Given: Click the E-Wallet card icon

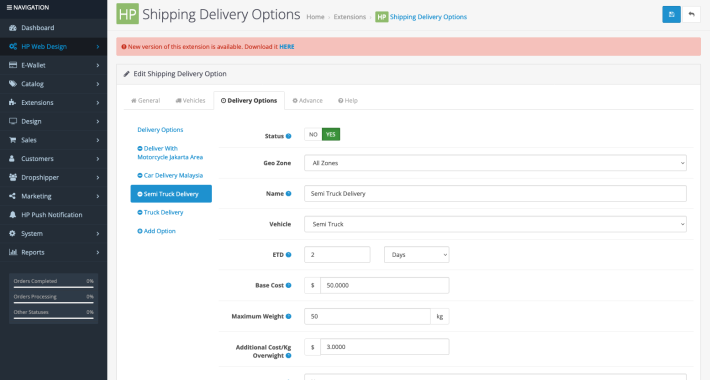Looking at the screenshot, I should (13, 65).
